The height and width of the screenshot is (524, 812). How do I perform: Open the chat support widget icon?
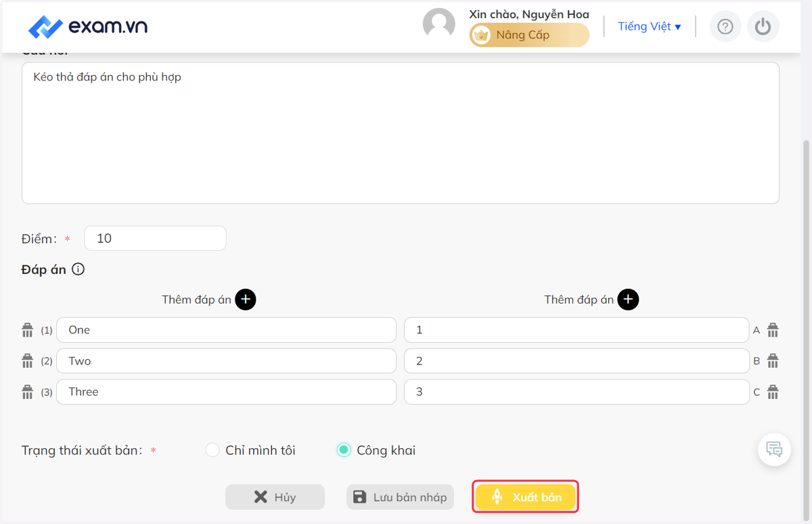pyautogui.click(x=774, y=450)
